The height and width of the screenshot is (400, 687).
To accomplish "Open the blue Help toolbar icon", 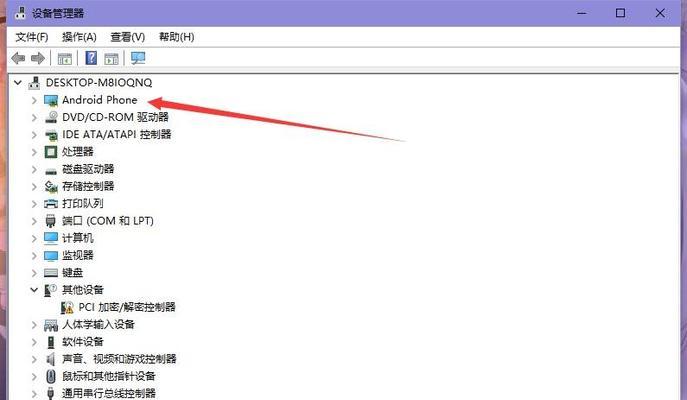I will pyautogui.click(x=91, y=58).
